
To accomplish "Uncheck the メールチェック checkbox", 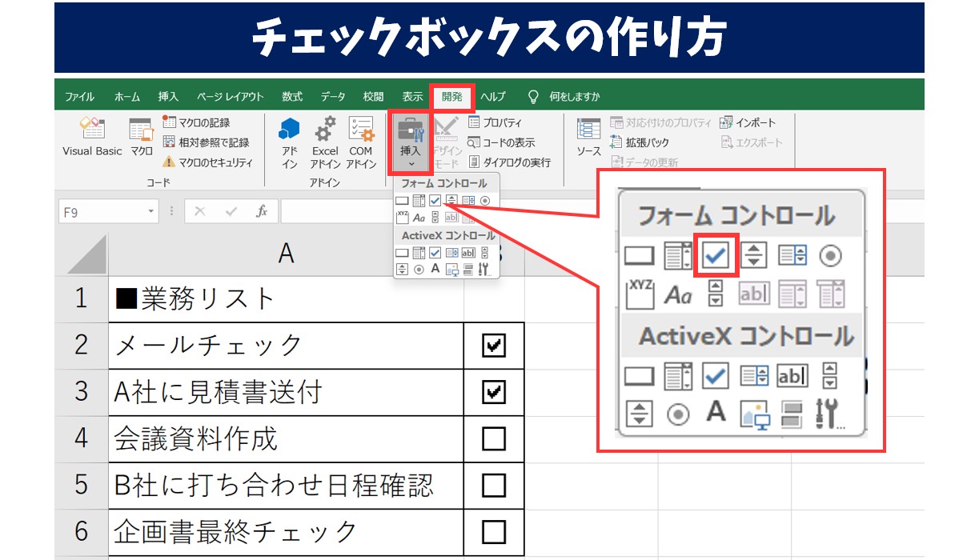I will click(494, 346).
